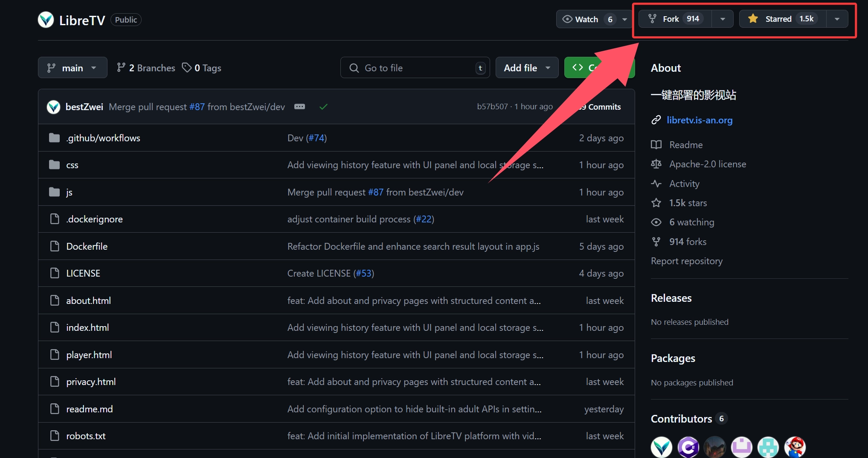Click the css folder icon
868x458 pixels.
(x=54, y=165)
